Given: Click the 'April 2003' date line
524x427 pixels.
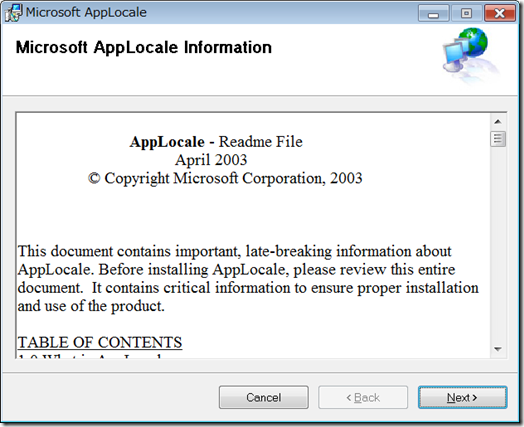Looking at the screenshot, I should (211, 160).
